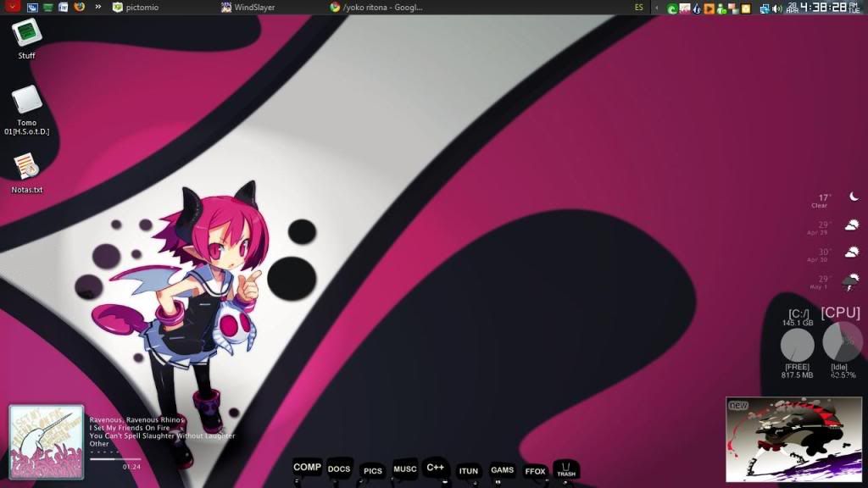This screenshot has height=488, width=868.
Task: Open the green messenger buddy tray icon
Action: pyautogui.click(x=721, y=8)
